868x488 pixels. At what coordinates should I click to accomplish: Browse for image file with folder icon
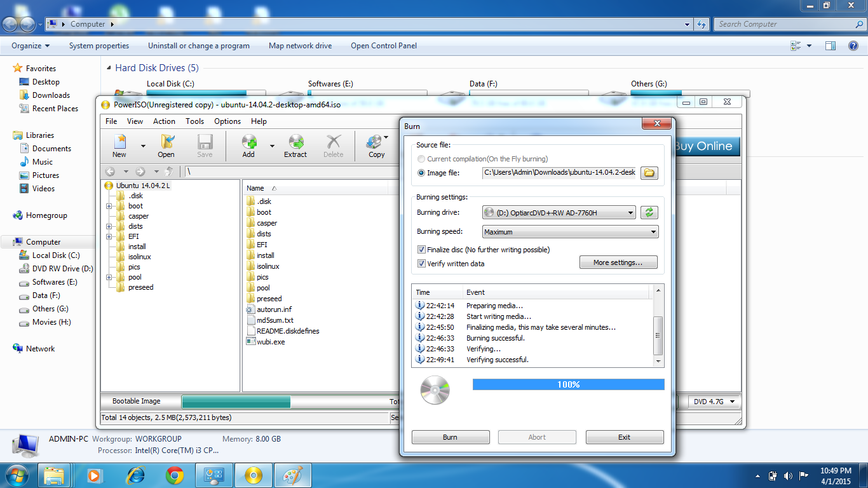649,173
